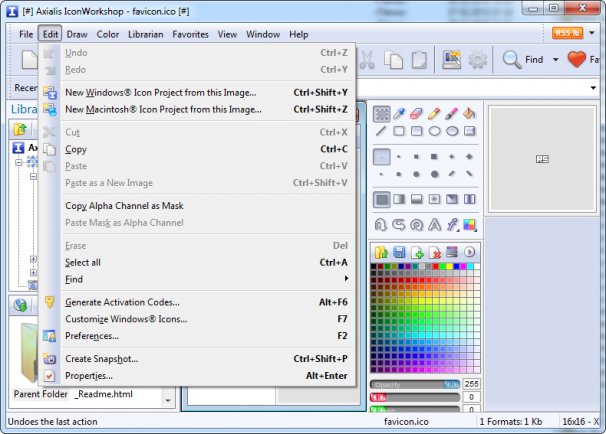The height and width of the screenshot is (434, 606).
Task: Click the _Readme.html file entry
Action: [104, 394]
